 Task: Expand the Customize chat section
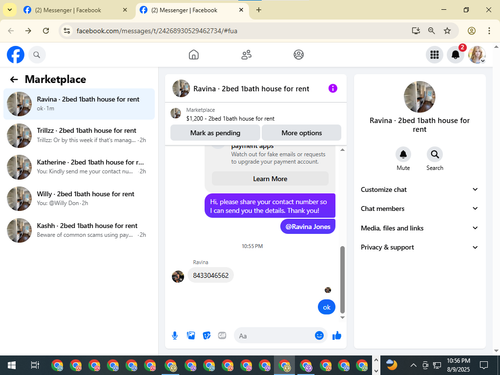pyautogui.click(x=419, y=189)
